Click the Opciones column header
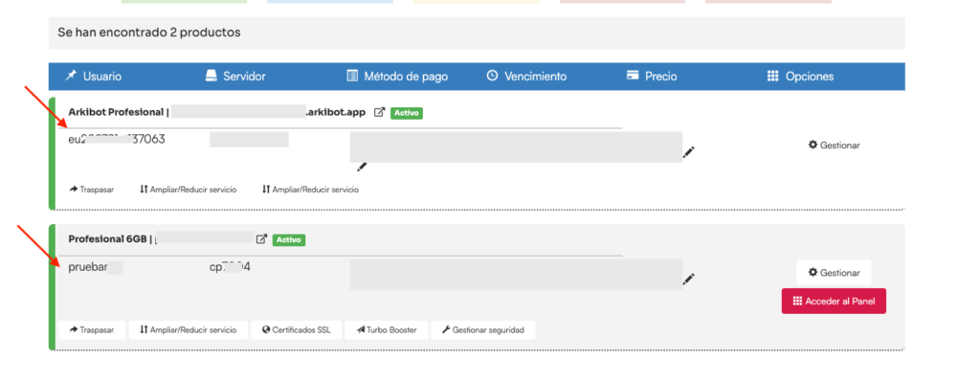The image size is (980, 382). point(801,77)
